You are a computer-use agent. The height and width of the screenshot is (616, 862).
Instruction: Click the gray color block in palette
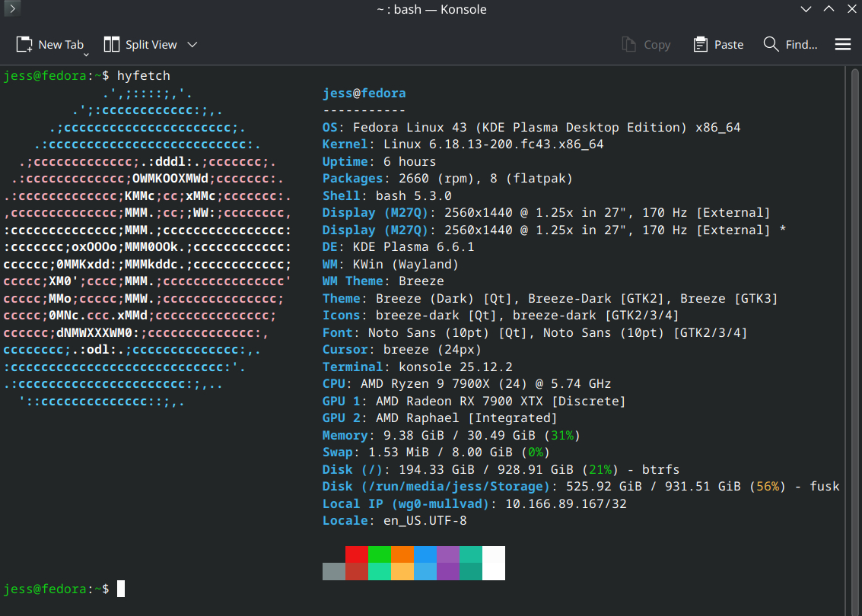(x=333, y=571)
